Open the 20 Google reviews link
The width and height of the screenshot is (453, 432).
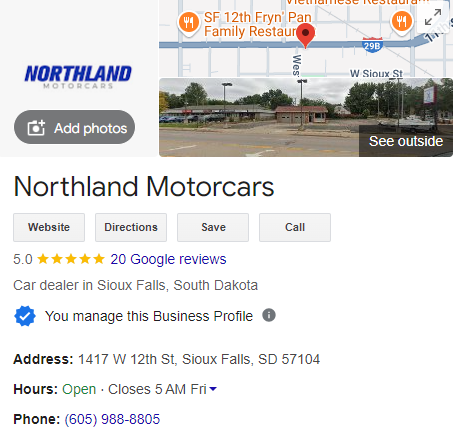[x=168, y=259]
